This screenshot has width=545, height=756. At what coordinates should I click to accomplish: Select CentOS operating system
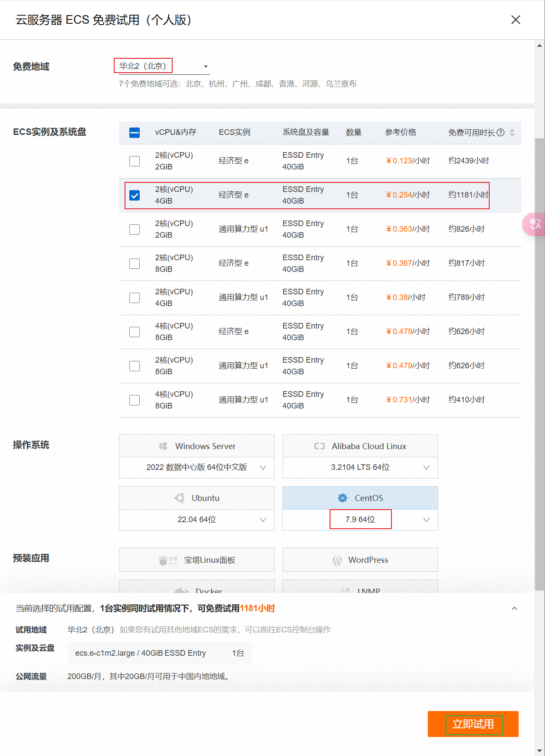click(360, 498)
